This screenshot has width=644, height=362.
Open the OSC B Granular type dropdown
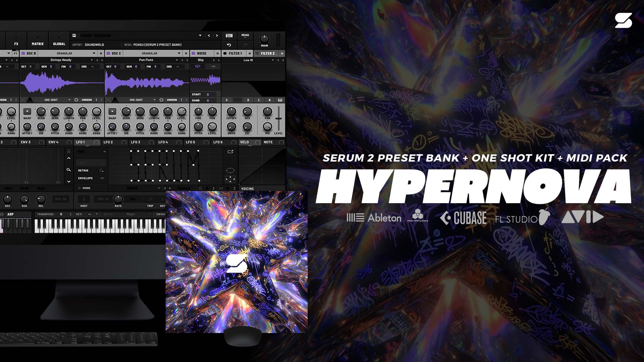(94, 53)
